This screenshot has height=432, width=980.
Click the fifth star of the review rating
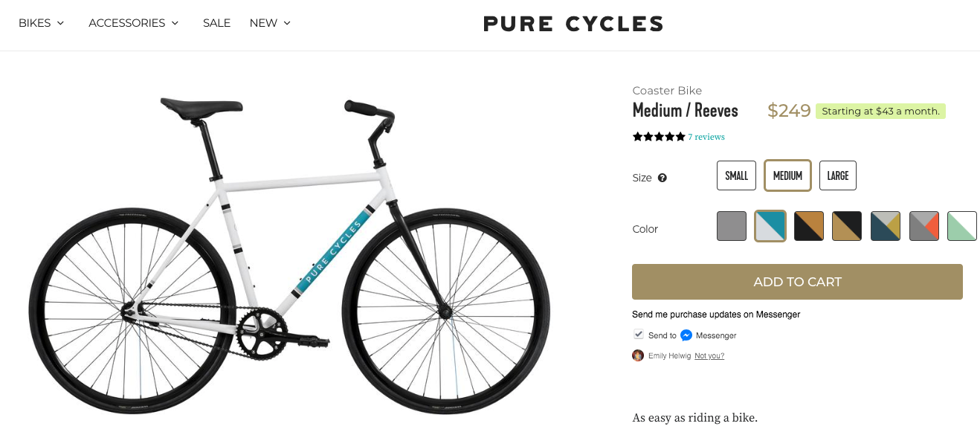(680, 136)
